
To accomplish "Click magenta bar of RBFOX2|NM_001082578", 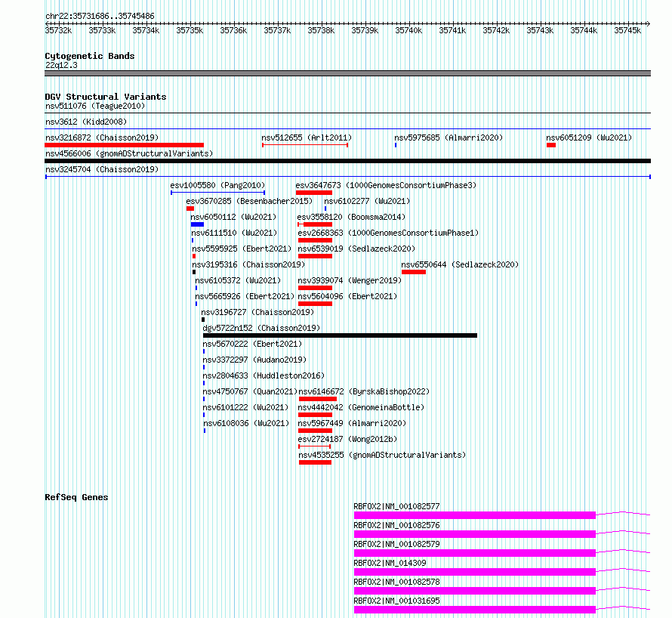I will [475, 591].
